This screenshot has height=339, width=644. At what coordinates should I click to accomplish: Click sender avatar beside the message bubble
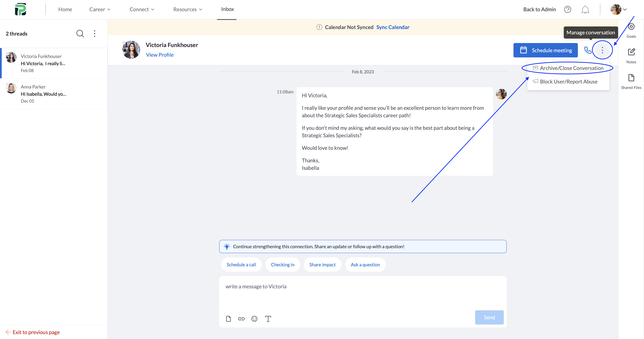(501, 94)
